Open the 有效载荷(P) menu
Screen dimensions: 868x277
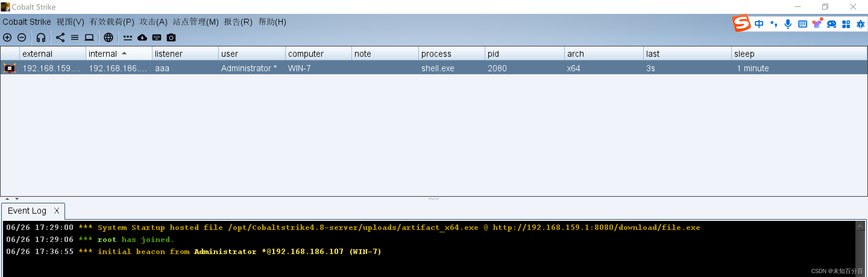tap(112, 22)
